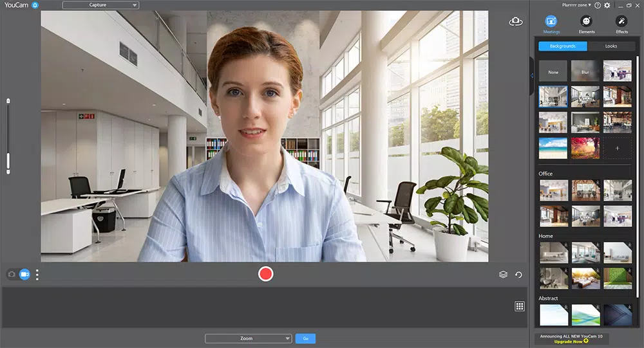
Task: Open the help question-mark icon
Action: pyautogui.click(x=598, y=5)
